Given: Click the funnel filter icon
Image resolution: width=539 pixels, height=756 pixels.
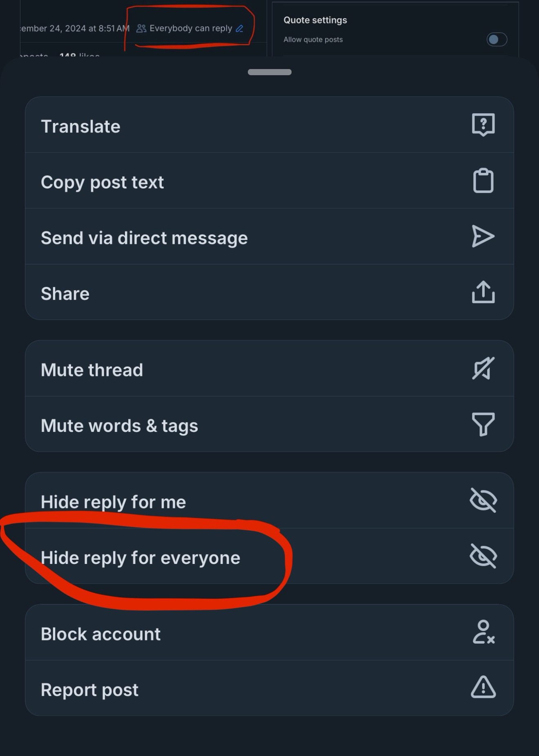Looking at the screenshot, I should (483, 424).
